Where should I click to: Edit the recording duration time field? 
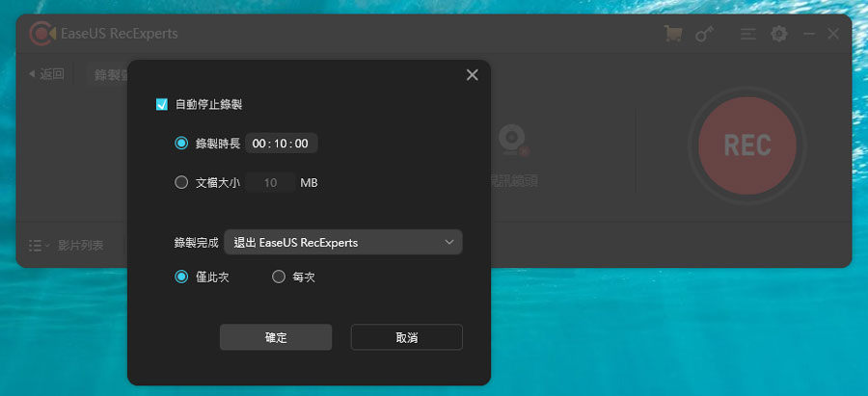[282, 144]
